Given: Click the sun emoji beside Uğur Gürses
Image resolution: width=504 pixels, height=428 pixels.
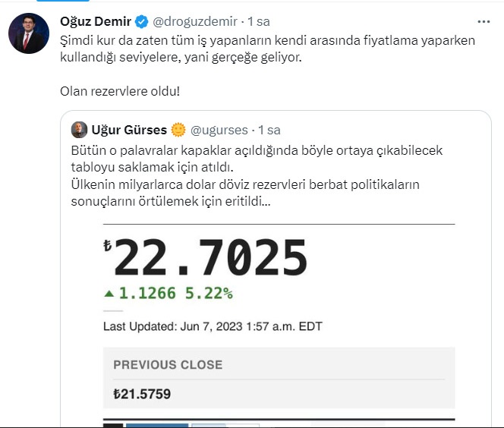Looking at the screenshot, I should click(178, 130).
